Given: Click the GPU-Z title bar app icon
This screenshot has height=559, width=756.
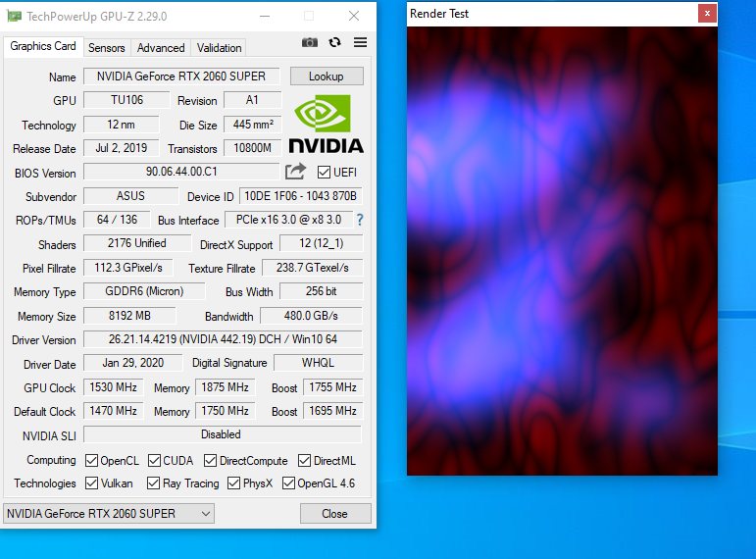Looking at the screenshot, I should pos(14,17).
